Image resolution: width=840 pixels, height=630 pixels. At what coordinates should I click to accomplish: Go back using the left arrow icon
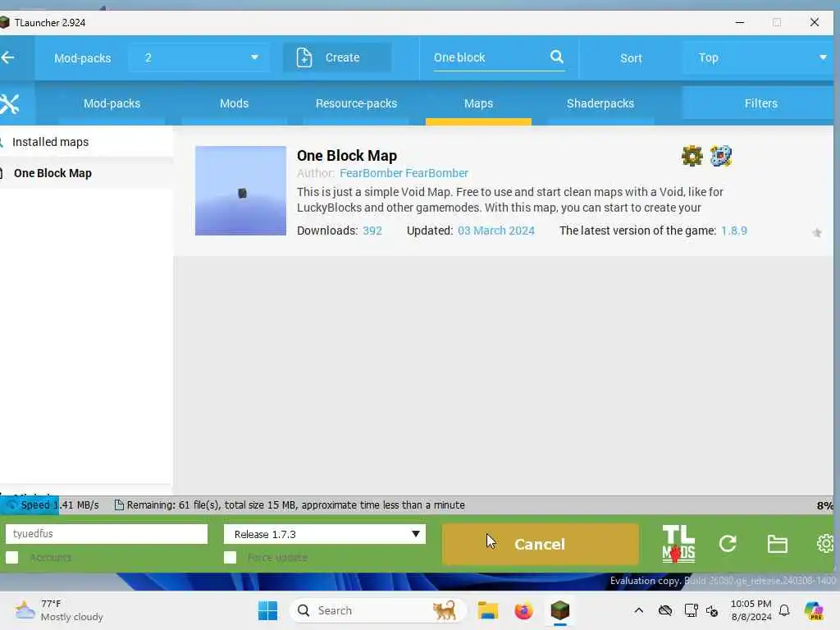[7, 57]
